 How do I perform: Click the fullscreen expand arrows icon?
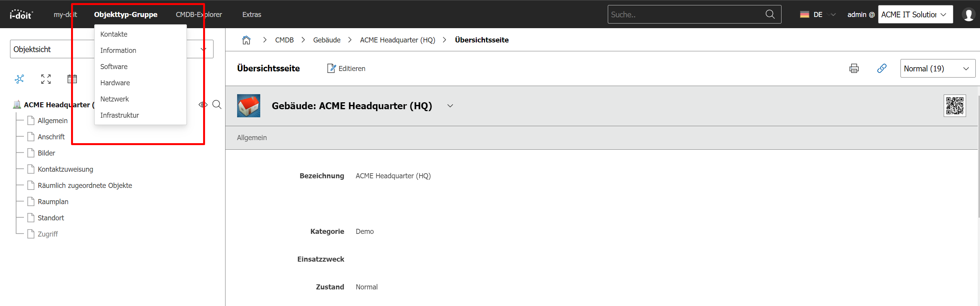pyautogui.click(x=46, y=79)
